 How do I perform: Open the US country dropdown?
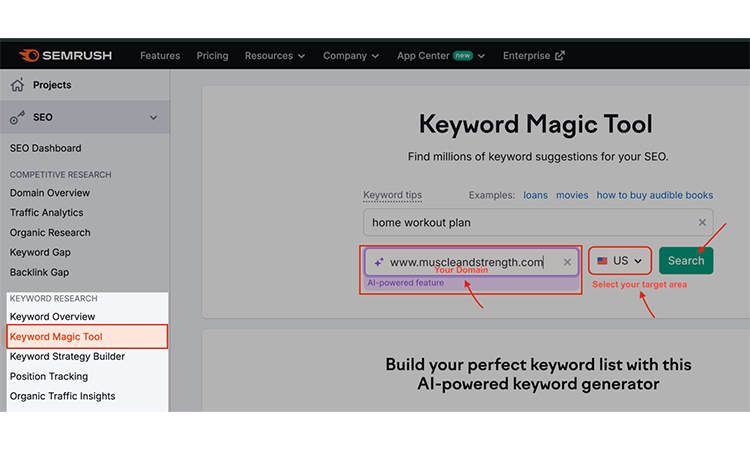point(620,261)
